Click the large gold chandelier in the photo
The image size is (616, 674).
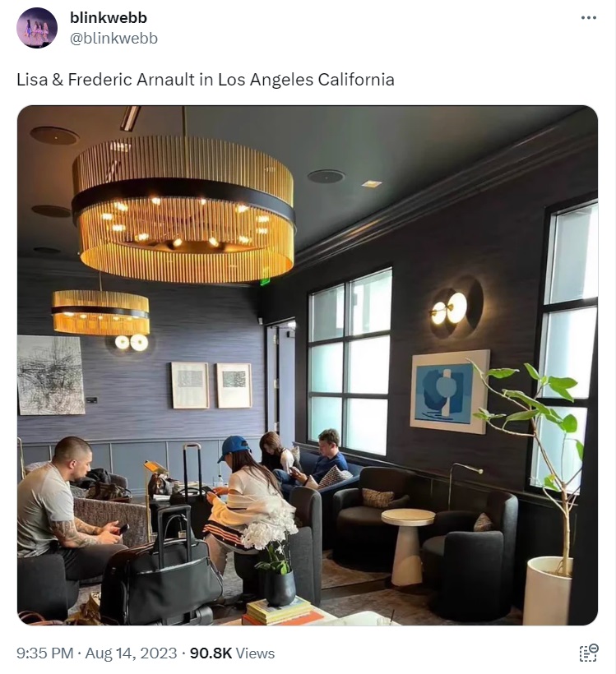pyautogui.click(x=183, y=210)
